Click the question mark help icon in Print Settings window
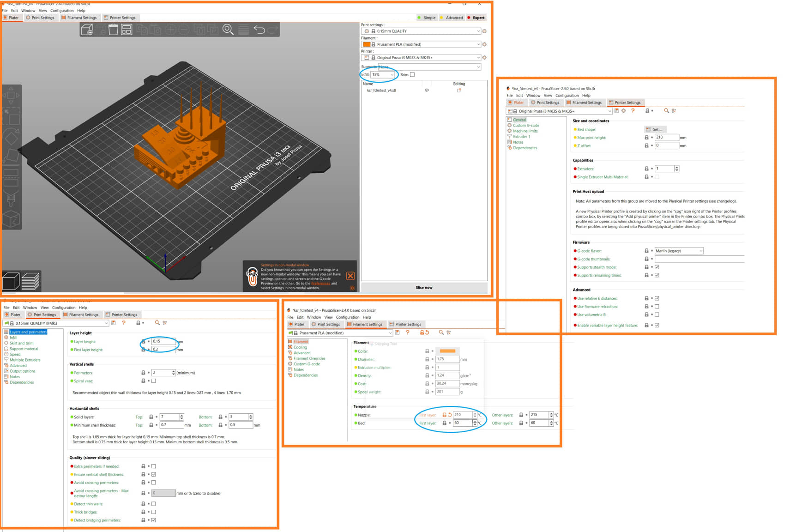Screen dimensions: 790x532 tap(124, 323)
